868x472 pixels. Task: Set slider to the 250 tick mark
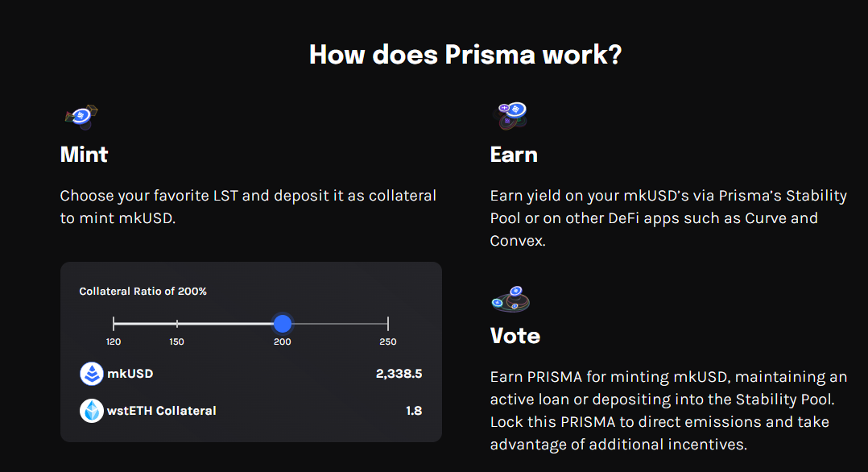(388, 324)
